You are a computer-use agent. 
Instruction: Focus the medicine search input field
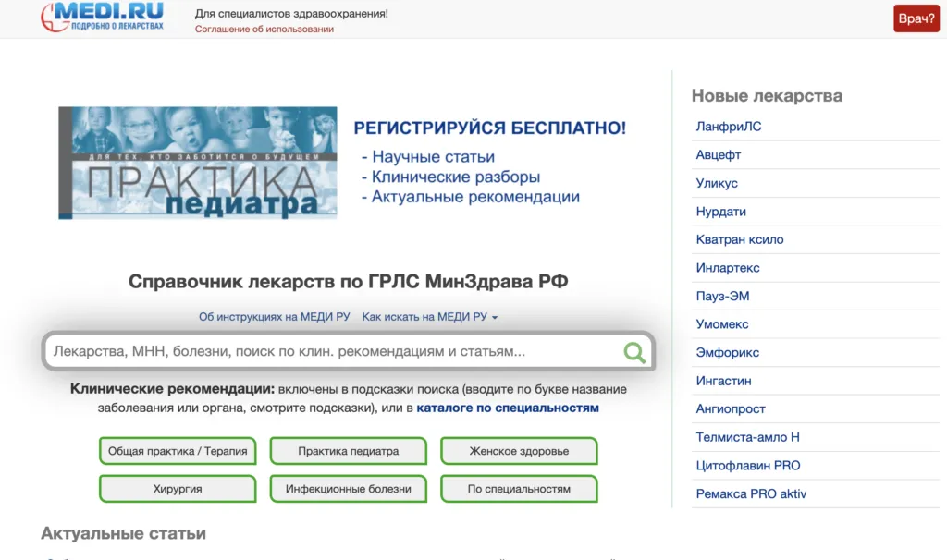333,352
